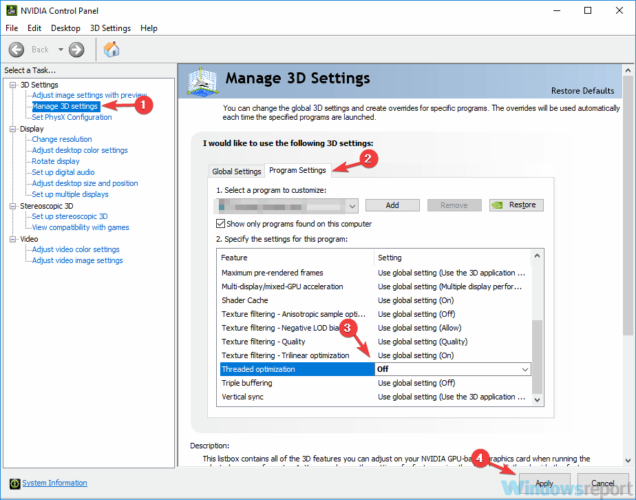636x500 pixels.
Task: Click the main panel scroll-up arrow
Action: click(628, 71)
